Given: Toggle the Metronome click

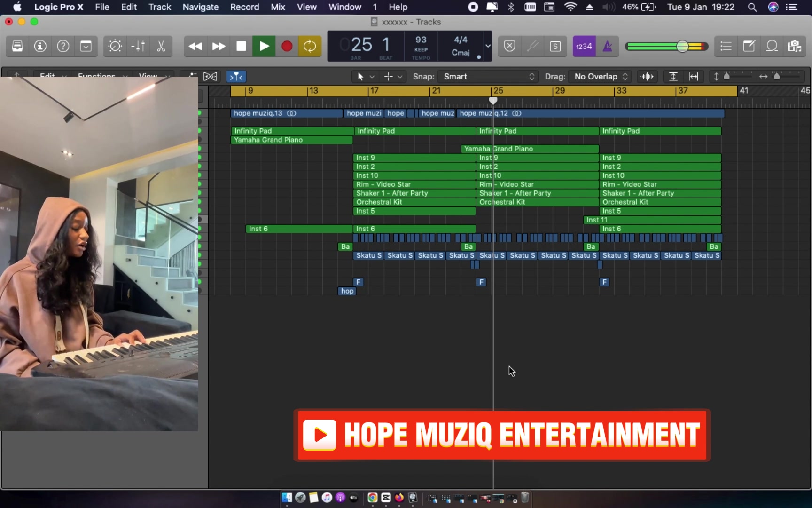Looking at the screenshot, I should coord(607,46).
